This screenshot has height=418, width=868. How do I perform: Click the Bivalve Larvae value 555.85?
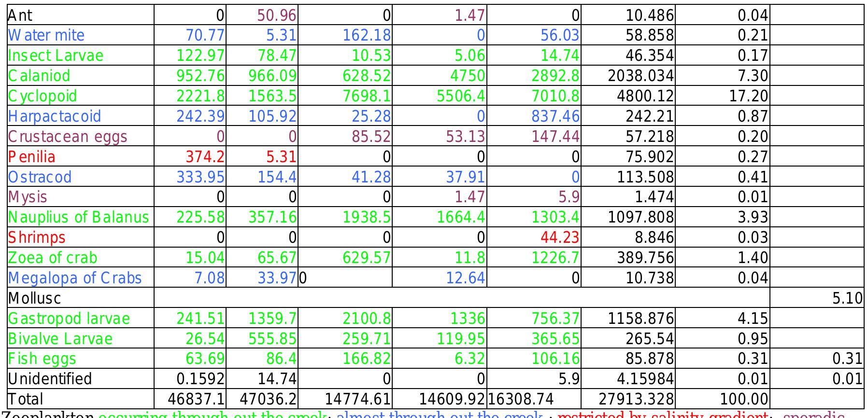click(x=272, y=339)
